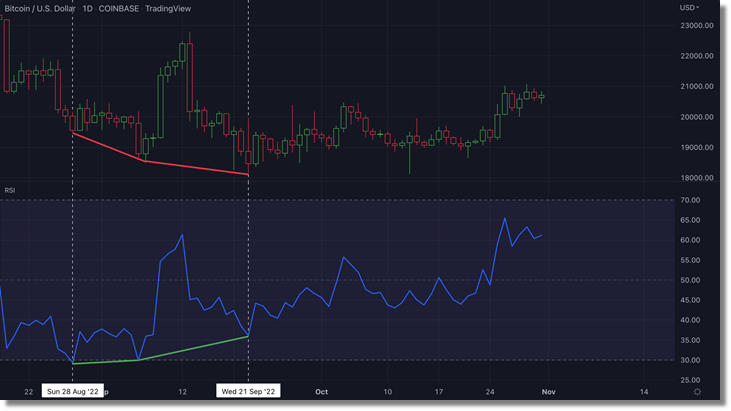Select the green trend line on RSI pane
731x411 pixels.
point(190,348)
